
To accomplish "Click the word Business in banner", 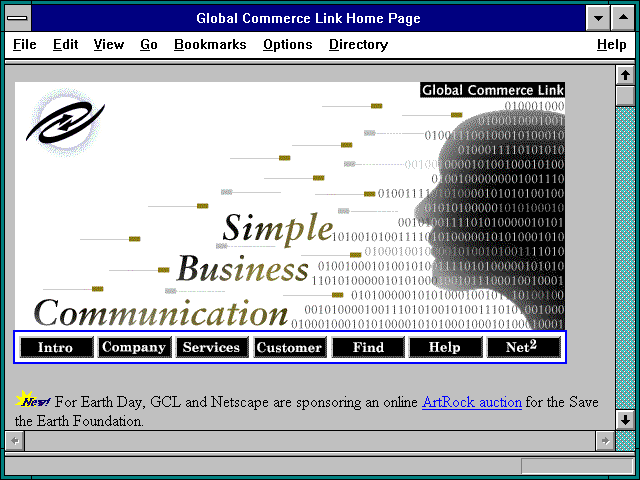I will point(243,269).
